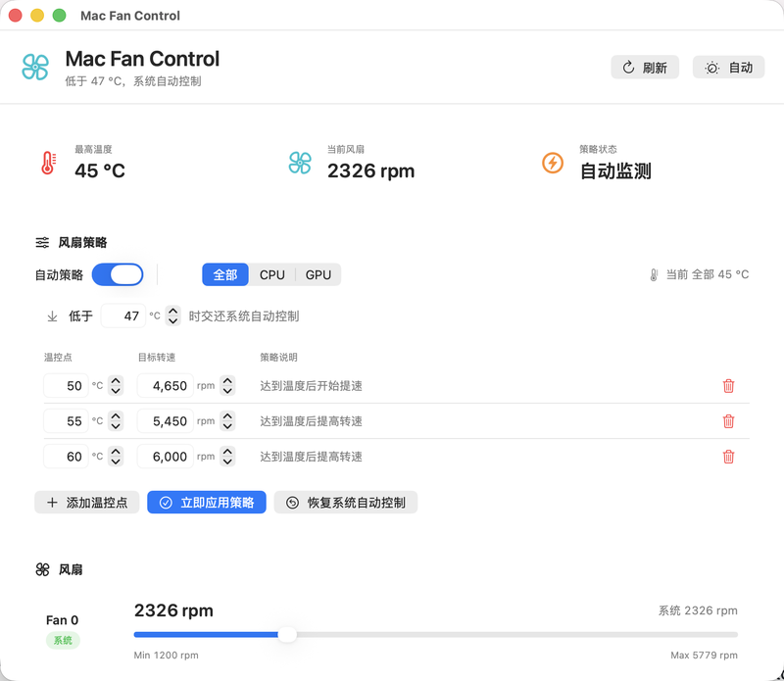Click the 自动监测 policy status text
784x681 pixels.
pos(615,171)
